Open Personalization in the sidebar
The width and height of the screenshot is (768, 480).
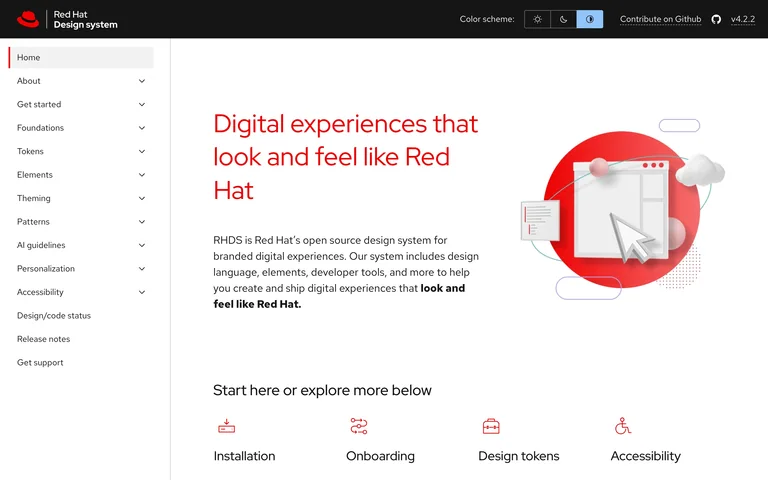pos(46,269)
